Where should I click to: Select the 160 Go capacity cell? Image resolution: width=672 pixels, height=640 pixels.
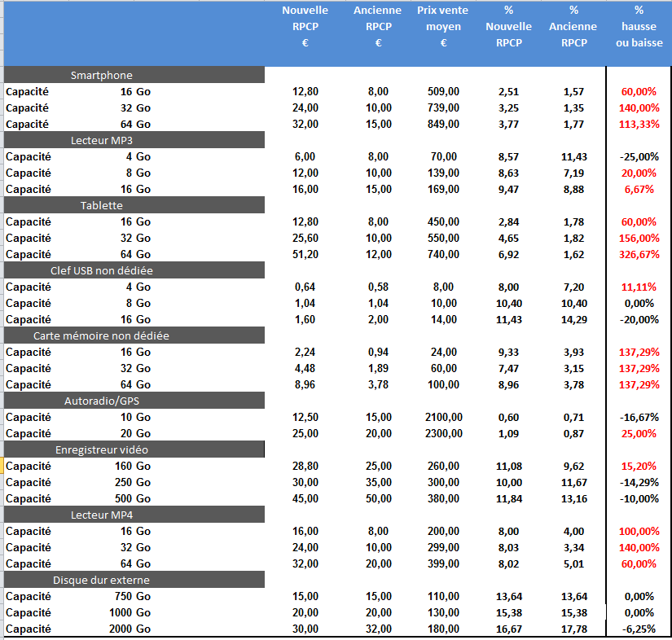pos(132,466)
